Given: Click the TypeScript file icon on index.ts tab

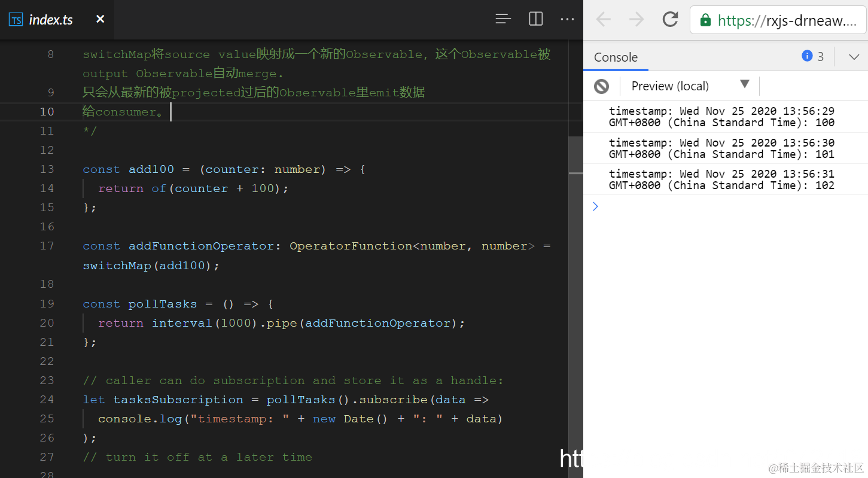Looking at the screenshot, I should point(16,20).
